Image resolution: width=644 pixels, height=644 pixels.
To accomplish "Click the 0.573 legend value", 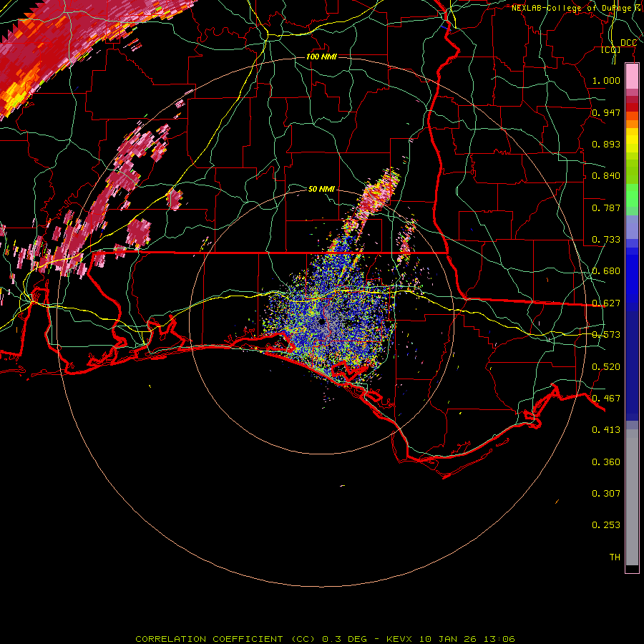I will tap(606, 334).
